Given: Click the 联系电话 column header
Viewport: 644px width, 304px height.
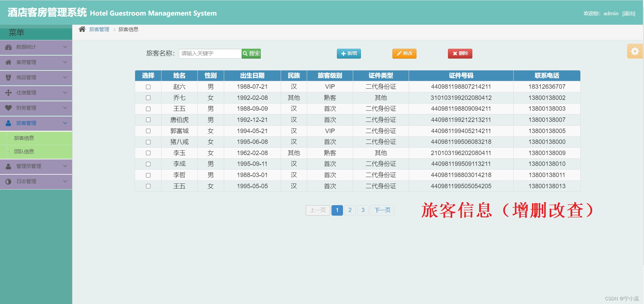Looking at the screenshot, I should (547, 76).
